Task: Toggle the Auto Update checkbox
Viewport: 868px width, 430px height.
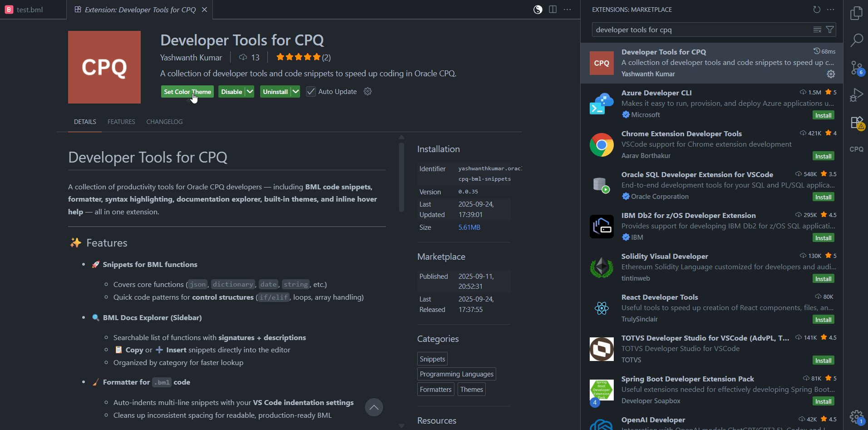Action: tap(311, 92)
